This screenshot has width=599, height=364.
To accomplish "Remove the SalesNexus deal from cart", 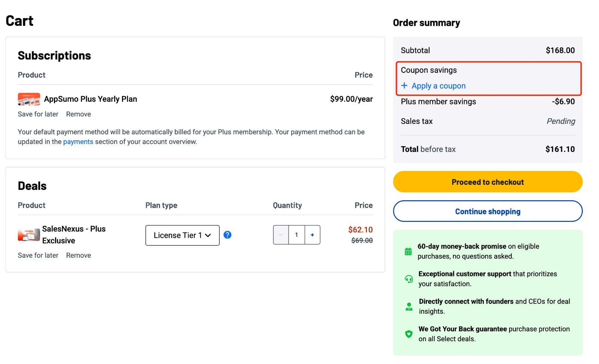I will pyautogui.click(x=78, y=255).
